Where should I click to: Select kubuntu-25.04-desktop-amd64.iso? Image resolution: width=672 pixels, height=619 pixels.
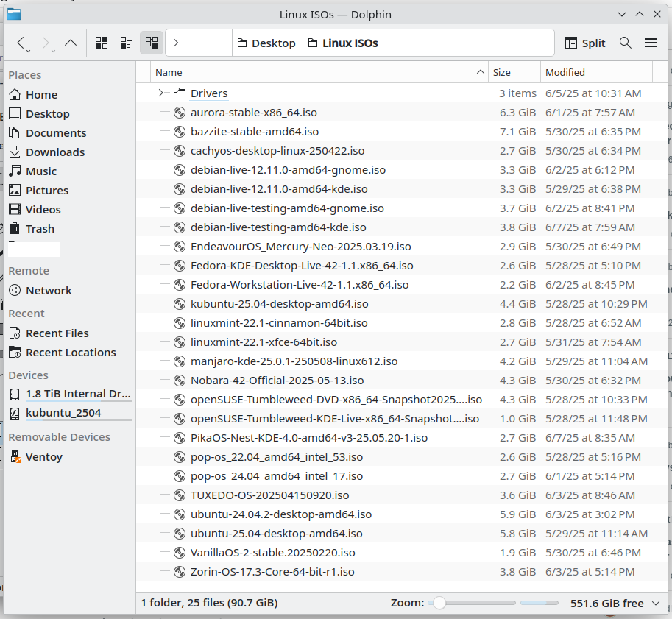click(280, 304)
